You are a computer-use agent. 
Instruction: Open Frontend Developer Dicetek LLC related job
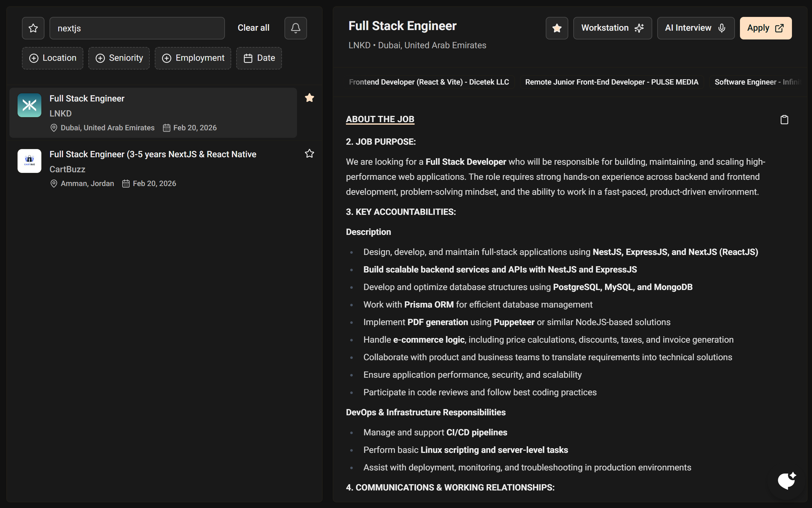click(x=429, y=82)
